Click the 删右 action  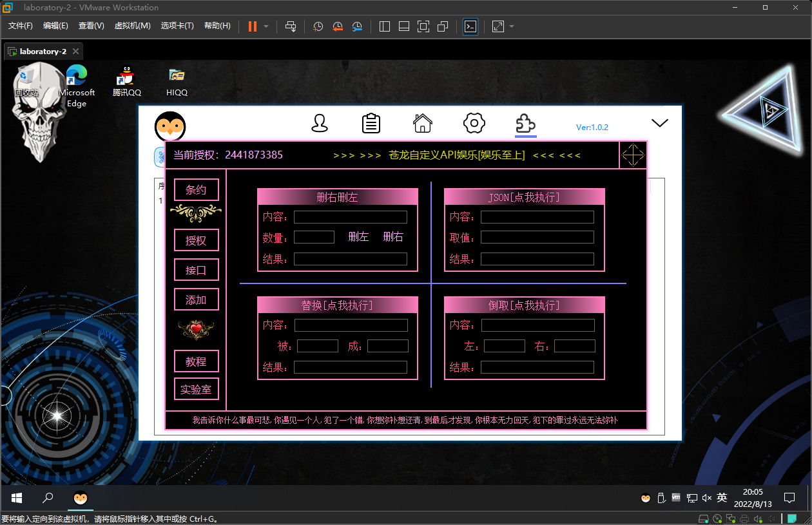pos(393,237)
